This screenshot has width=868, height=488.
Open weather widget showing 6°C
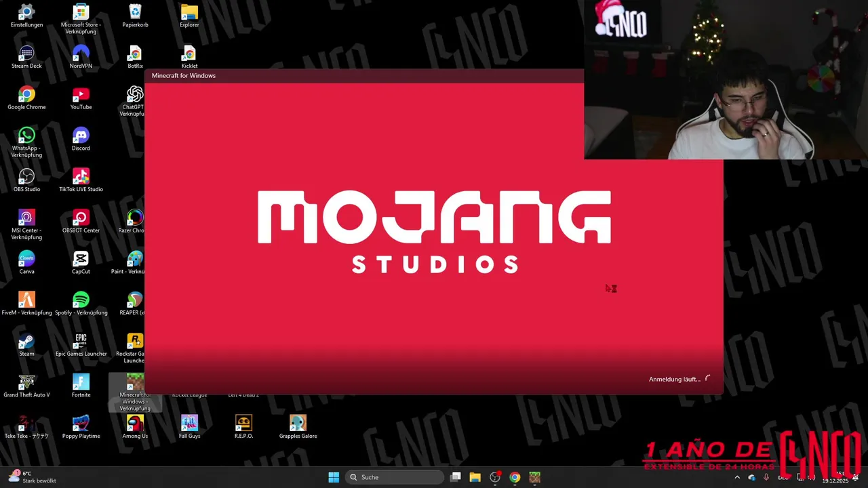(x=31, y=477)
